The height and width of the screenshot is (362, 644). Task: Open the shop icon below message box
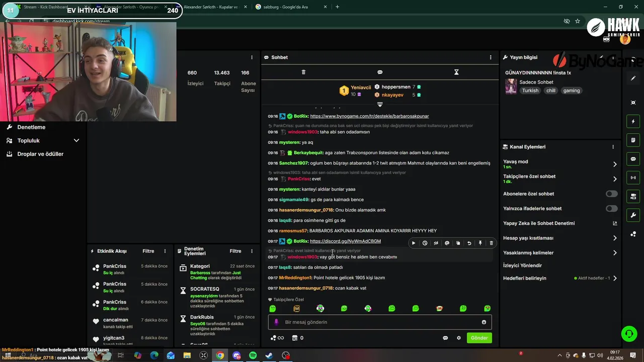click(x=295, y=338)
